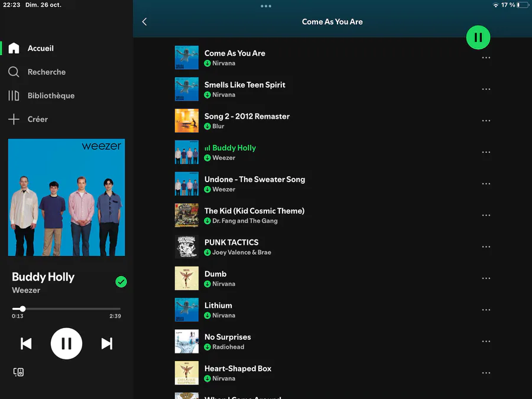The height and width of the screenshot is (399, 532).
Task: Tap the Nevermind cover beside Come As You Are
Action: (187, 58)
